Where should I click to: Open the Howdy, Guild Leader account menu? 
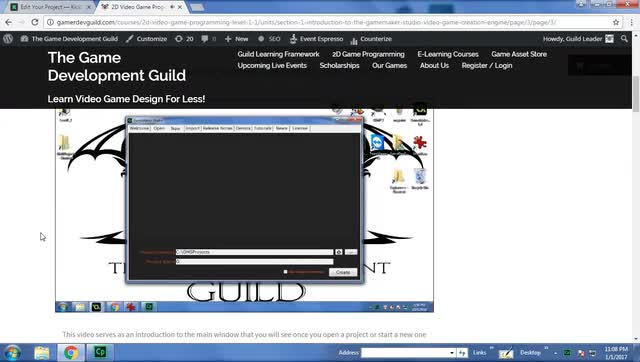[578, 39]
